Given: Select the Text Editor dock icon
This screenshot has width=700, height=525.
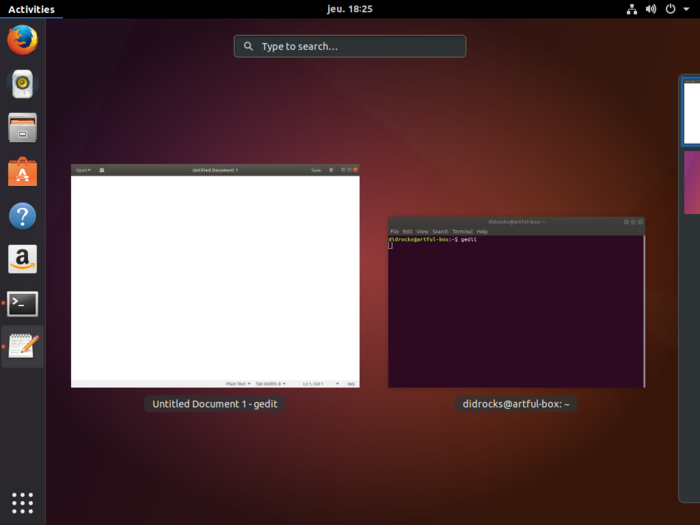Looking at the screenshot, I should click(22, 347).
